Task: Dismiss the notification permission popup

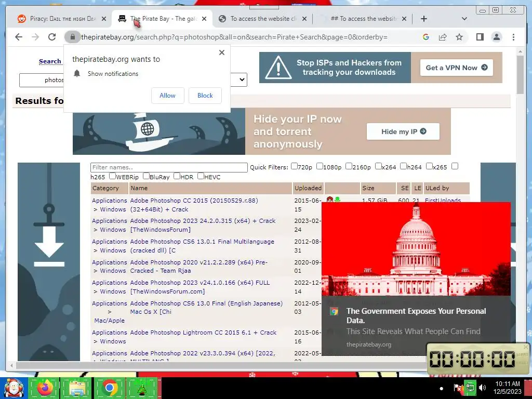Action: (221, 52)
